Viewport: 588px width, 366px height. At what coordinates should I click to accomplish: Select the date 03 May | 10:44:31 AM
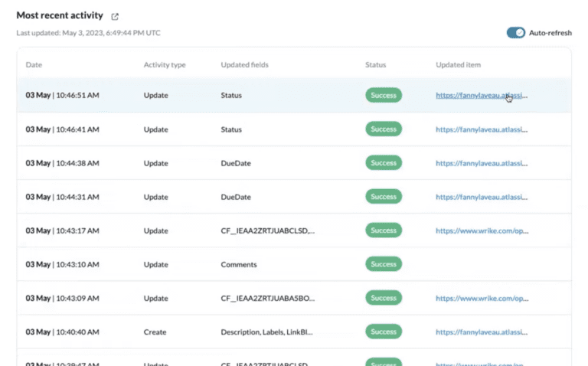pos(62,197)
